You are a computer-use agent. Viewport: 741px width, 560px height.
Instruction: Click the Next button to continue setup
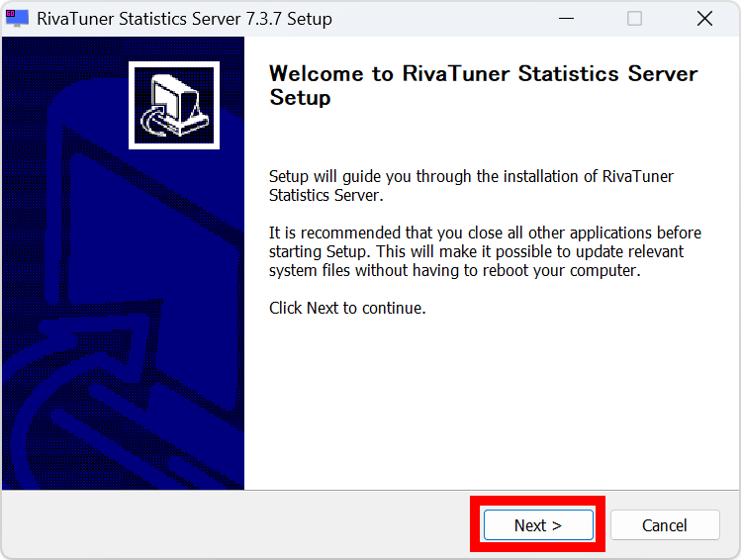click(x=537, y=525)
